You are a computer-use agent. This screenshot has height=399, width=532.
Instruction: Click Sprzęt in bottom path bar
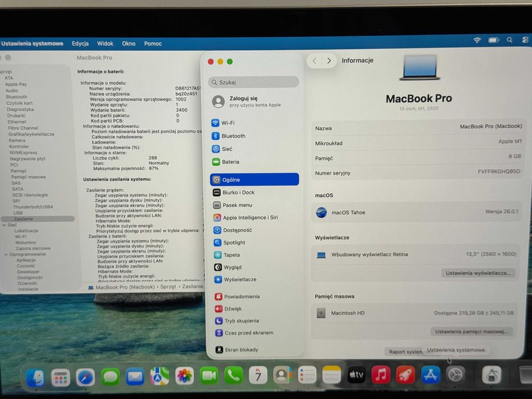168,287
